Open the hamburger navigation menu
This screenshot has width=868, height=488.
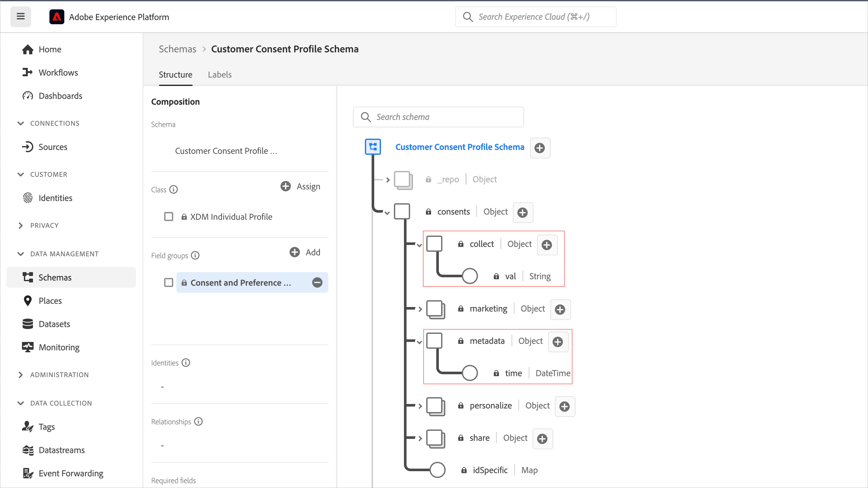[21, 16]
